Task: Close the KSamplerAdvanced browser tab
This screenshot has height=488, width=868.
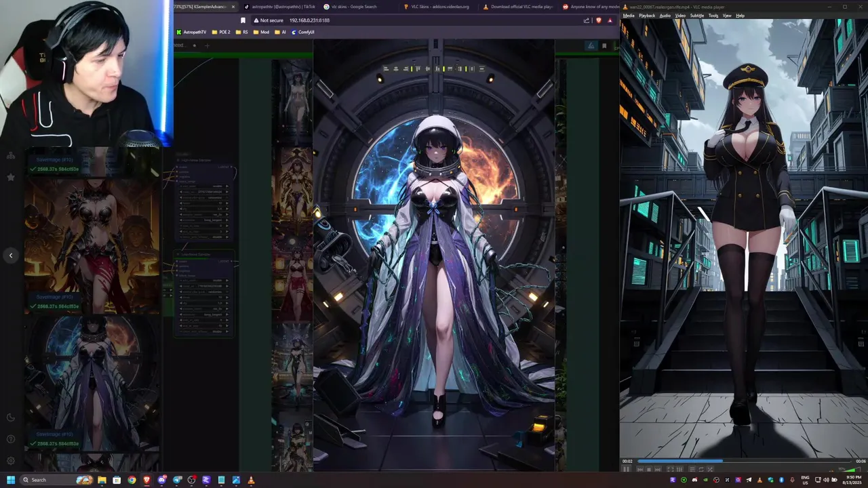Action: (233, 7)
